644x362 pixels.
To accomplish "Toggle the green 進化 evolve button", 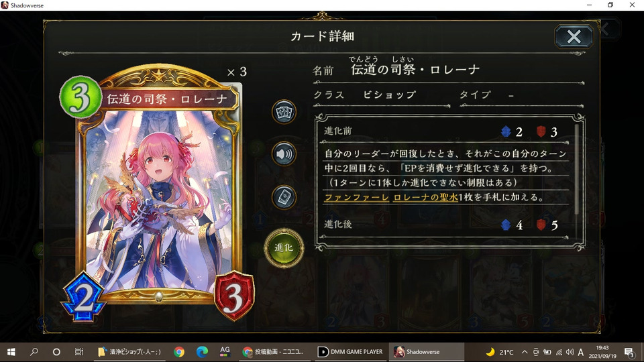I will [284, 247].
